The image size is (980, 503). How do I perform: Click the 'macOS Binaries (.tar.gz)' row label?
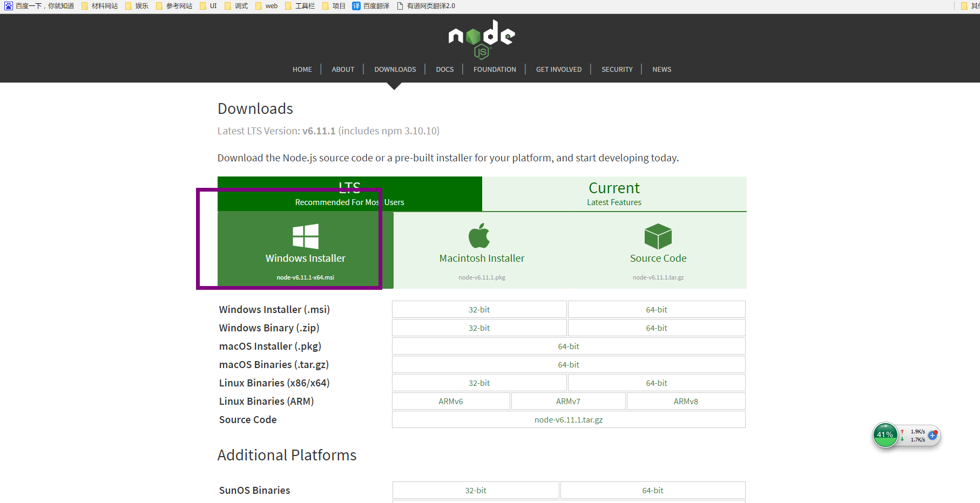coord(274,364)
